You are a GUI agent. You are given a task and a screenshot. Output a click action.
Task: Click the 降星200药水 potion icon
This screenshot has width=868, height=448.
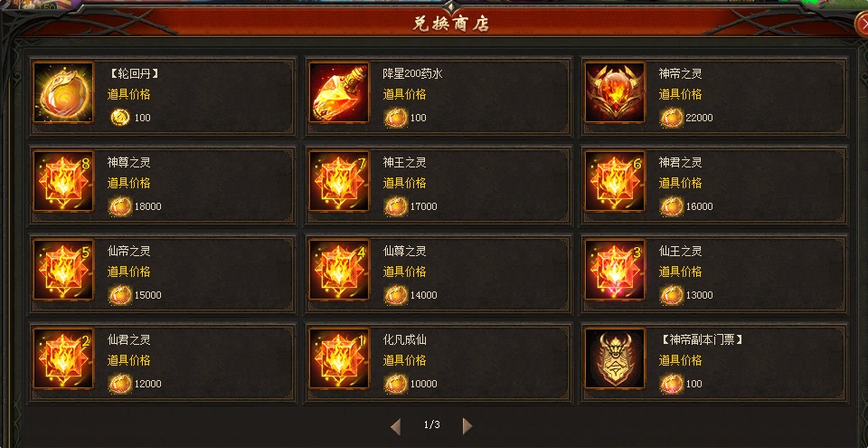(x=339, y=92)
